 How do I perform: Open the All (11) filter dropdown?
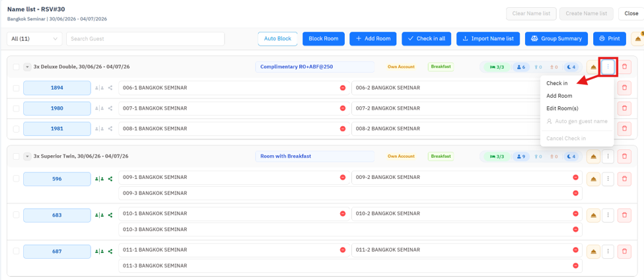coord(34,38)
